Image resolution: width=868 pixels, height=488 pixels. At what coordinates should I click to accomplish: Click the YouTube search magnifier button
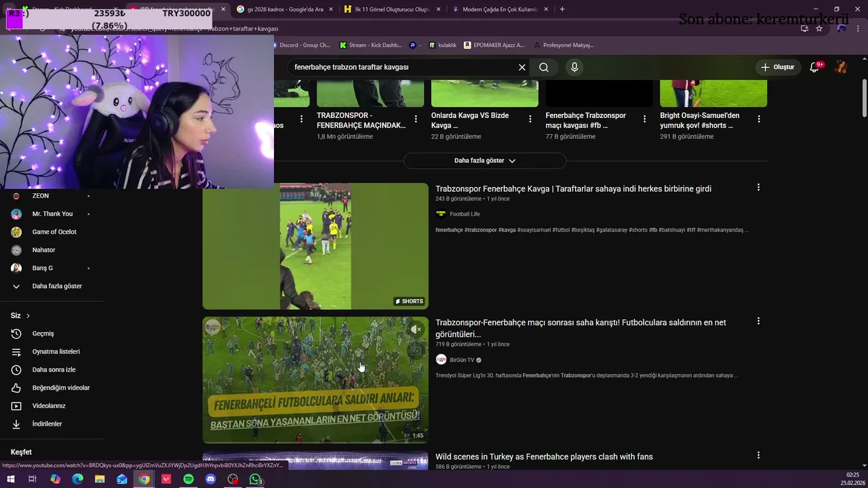tap(544, 67)
